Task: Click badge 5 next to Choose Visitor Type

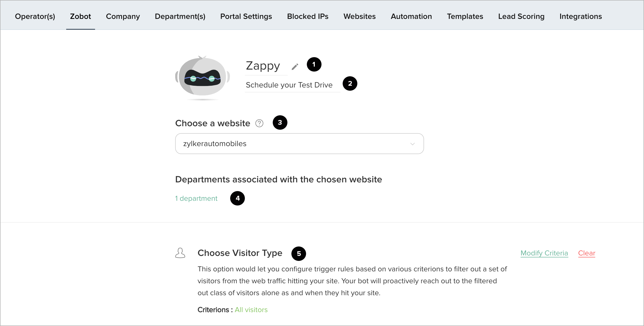Action: (299, 253)
